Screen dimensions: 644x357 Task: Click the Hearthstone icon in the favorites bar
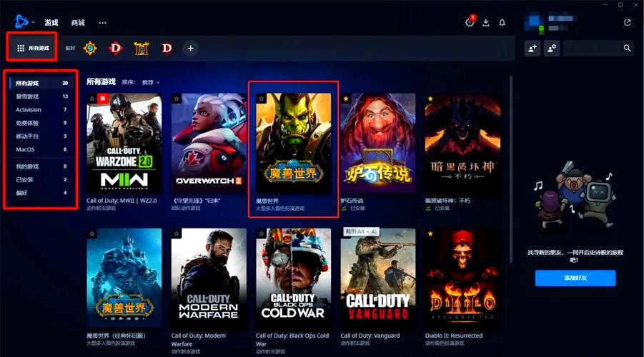[x=90, y=49]
